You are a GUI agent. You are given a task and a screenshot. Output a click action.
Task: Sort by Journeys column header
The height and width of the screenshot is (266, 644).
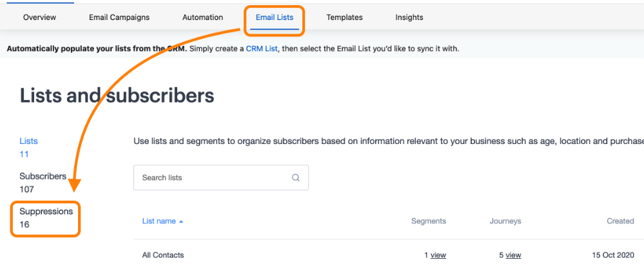[x=505, y=221]
